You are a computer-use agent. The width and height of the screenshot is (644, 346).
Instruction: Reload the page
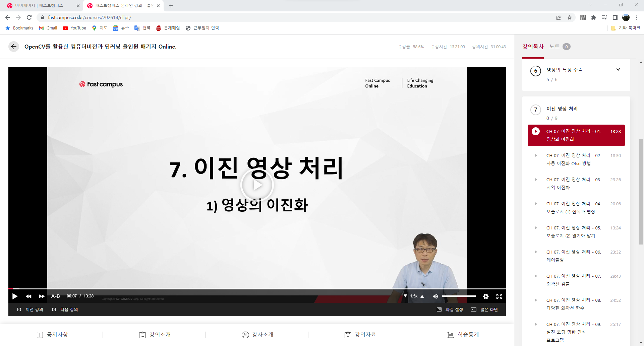coord(29,17)
